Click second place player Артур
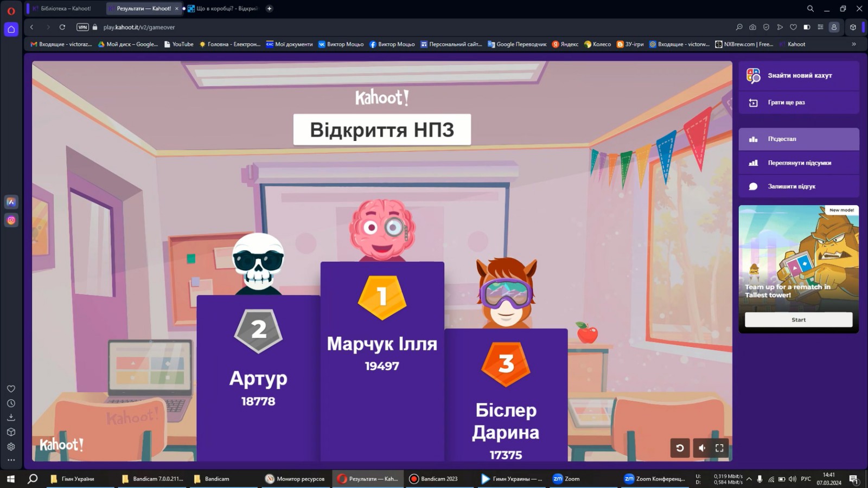 pos(258,378)
